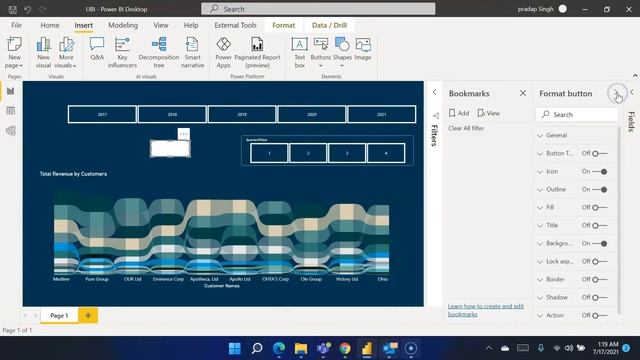The image size is (640, 360).
Task: Expand the Background section chevron
Action: click(x=540, y=244)
